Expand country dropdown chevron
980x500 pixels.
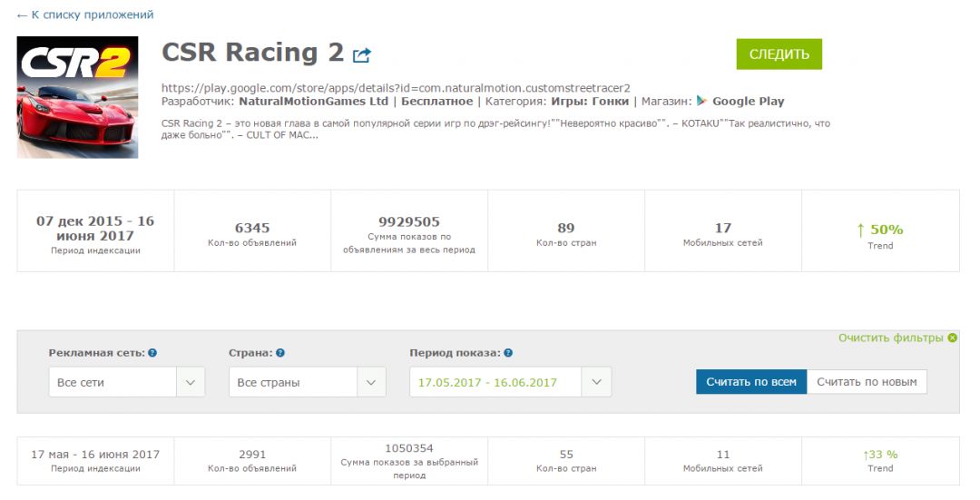[371, 382]
